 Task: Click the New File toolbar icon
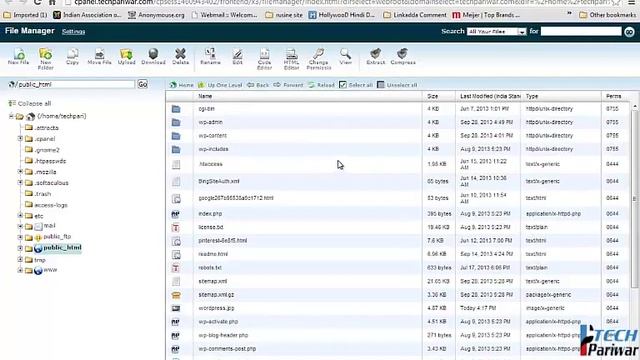click(x=18, y=56)
